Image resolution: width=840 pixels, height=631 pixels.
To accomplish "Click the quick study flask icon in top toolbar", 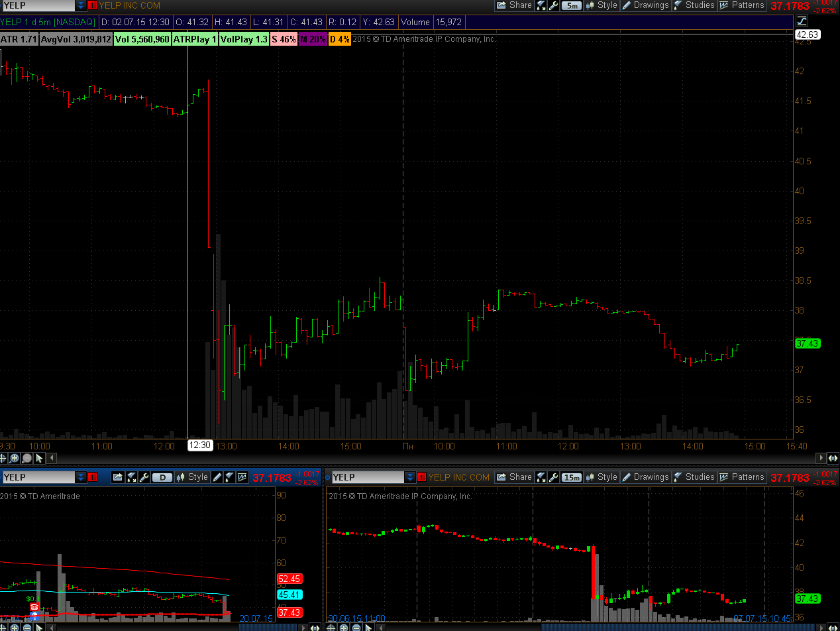I will (x=541, y=5).
